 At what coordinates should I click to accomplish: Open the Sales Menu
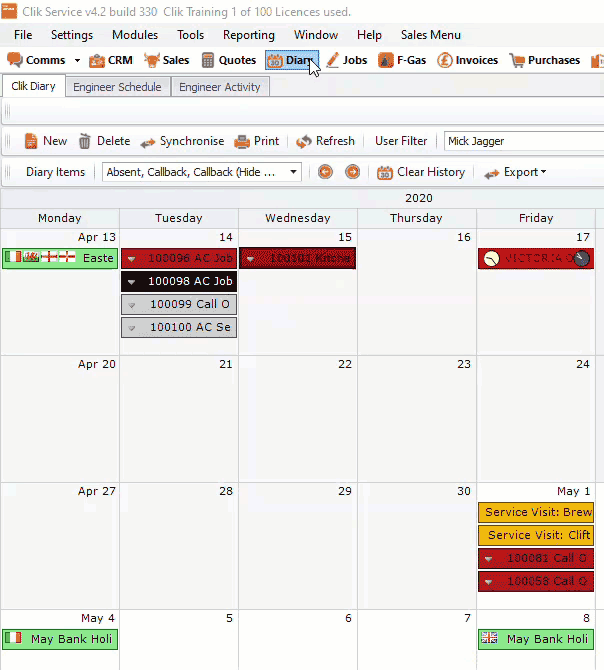pos(431,35)
